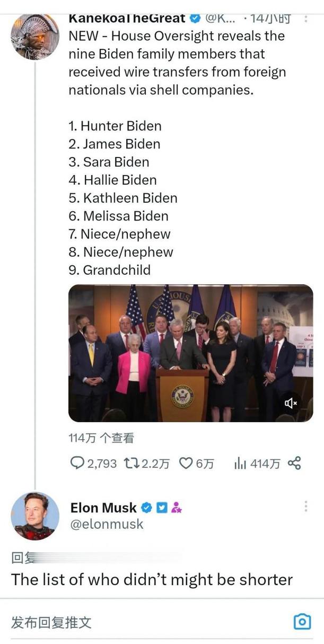Open Elon Musk's profile avatar
The image size is (324, 644).
click(x=35, y=516)
